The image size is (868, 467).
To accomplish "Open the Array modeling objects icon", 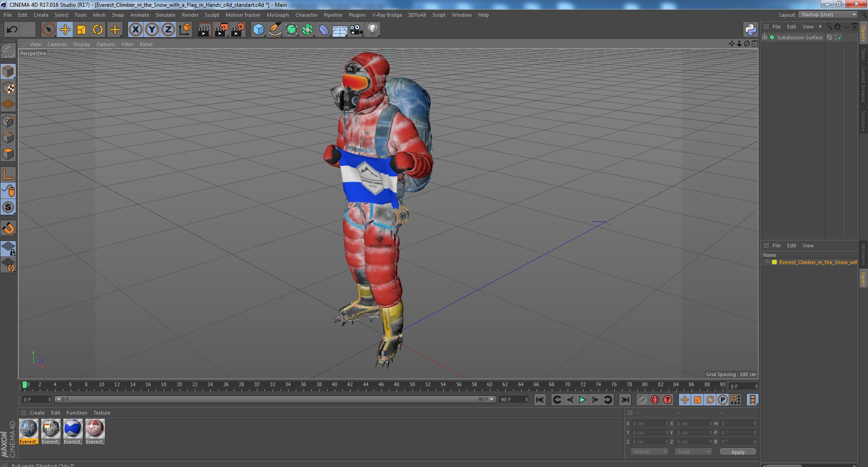I will [x=308, y=30].
